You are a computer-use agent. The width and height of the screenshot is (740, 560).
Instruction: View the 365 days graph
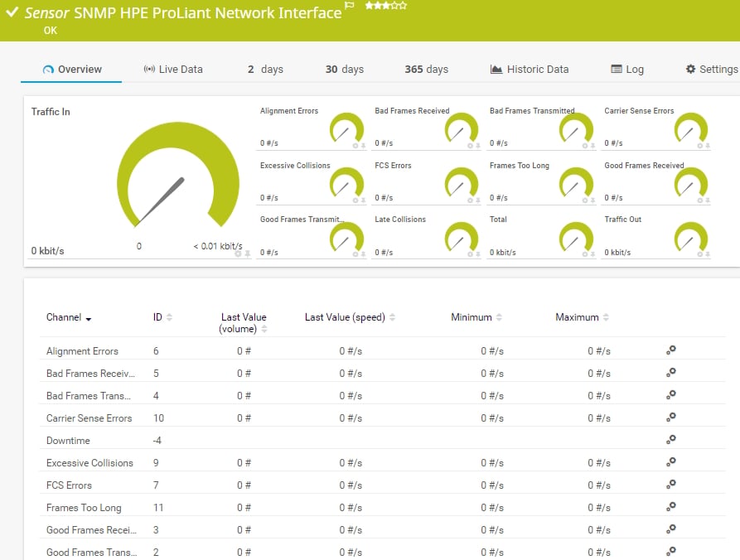tap(425, 70)
